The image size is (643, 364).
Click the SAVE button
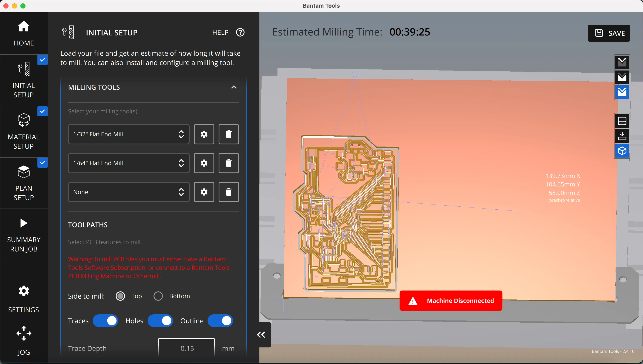(609, 33)
